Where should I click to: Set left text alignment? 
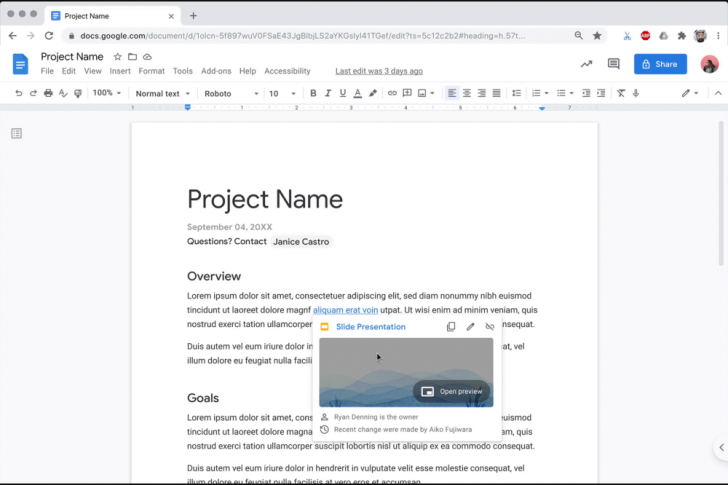click(x=452, y=93)
